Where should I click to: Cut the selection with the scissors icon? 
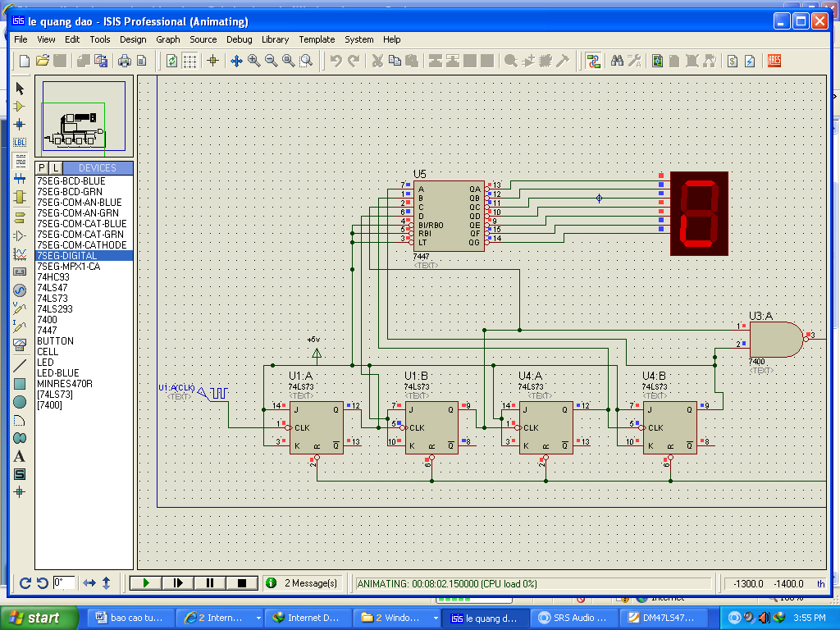click(x=377, y=61)
